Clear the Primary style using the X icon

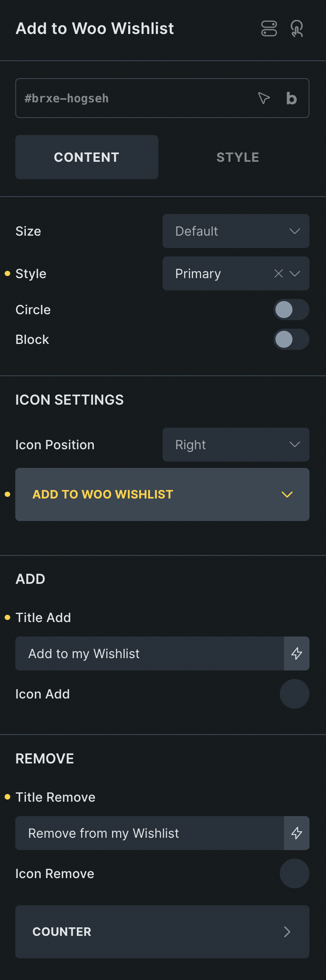coord(279,273)
